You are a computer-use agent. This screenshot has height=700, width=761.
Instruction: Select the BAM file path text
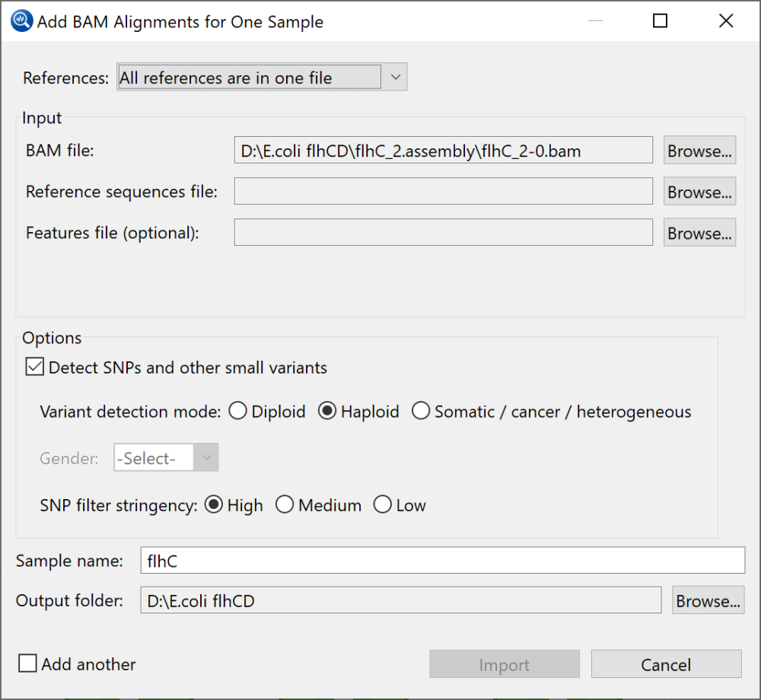443,150
